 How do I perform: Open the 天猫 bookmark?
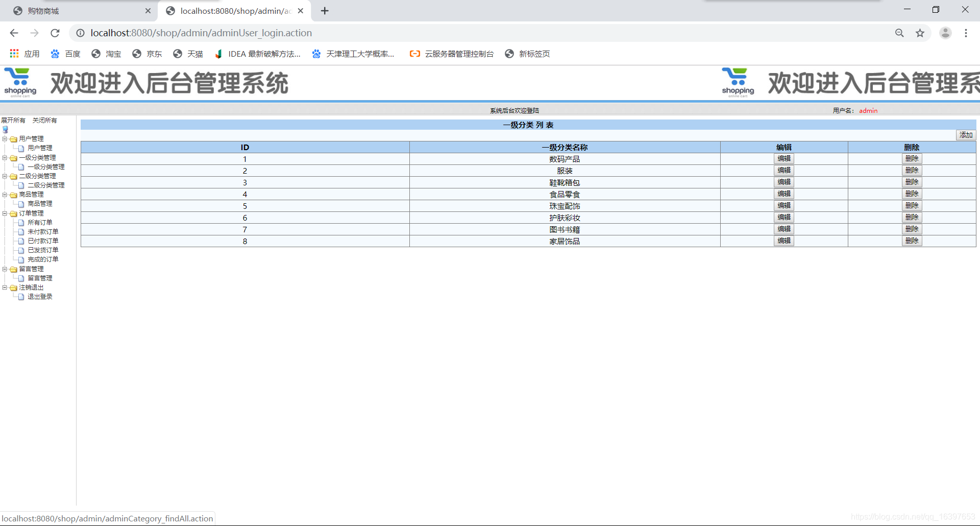click(188, 54)
